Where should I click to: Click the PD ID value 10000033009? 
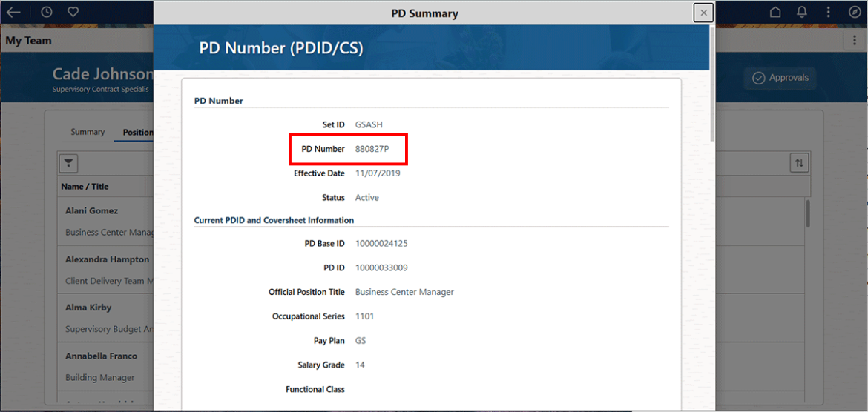click(x=381, y=268)
